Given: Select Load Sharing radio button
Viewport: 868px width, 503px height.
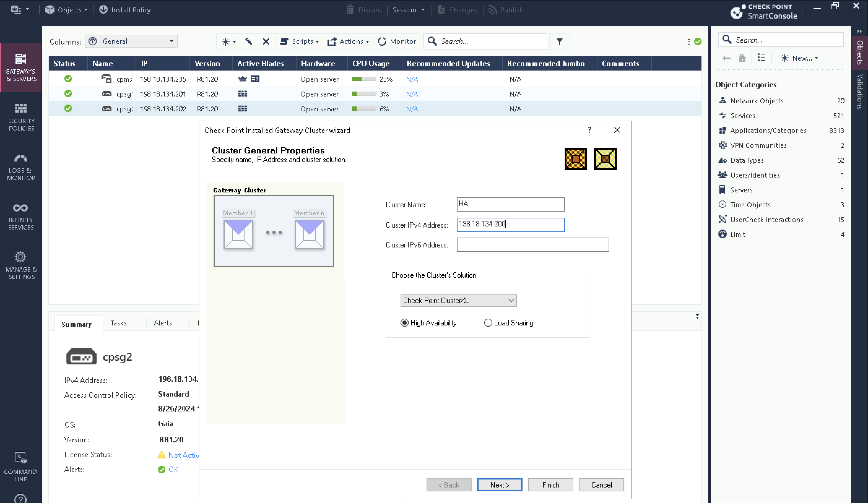Looking at the screenshot, I should [x=488, y=323].
